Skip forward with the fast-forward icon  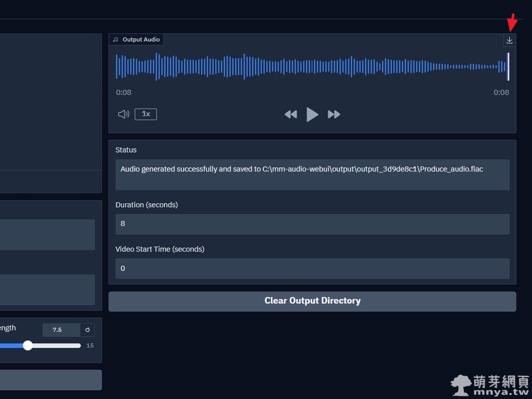334,114
